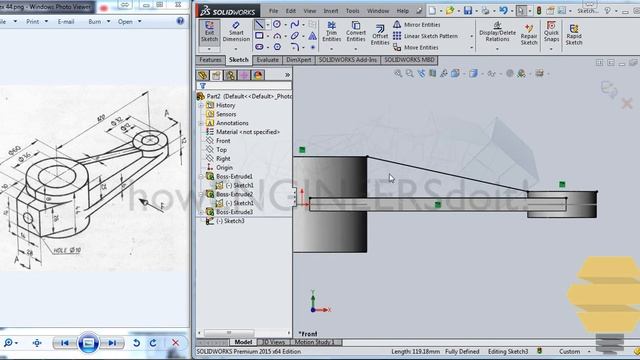
Task: Open the DisplayManager panel tab
Action: click(258, 75)
